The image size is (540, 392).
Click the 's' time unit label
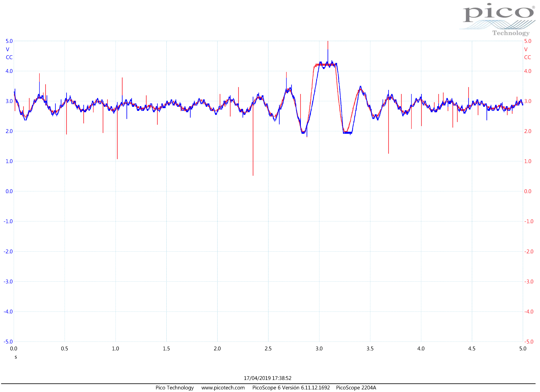[16, 357]
